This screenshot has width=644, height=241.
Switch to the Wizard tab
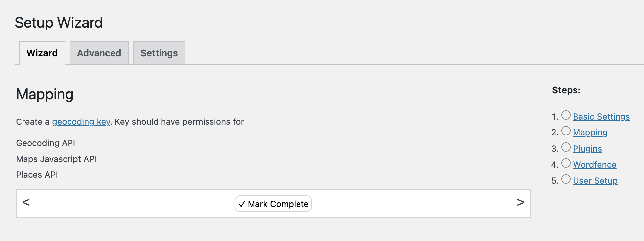point(42,53)
